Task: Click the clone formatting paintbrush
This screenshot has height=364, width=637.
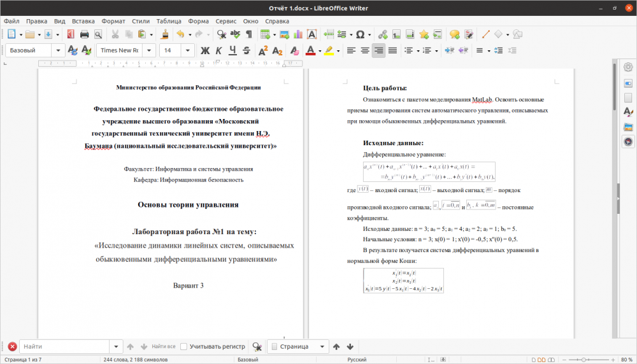Action: click(164, 34)
